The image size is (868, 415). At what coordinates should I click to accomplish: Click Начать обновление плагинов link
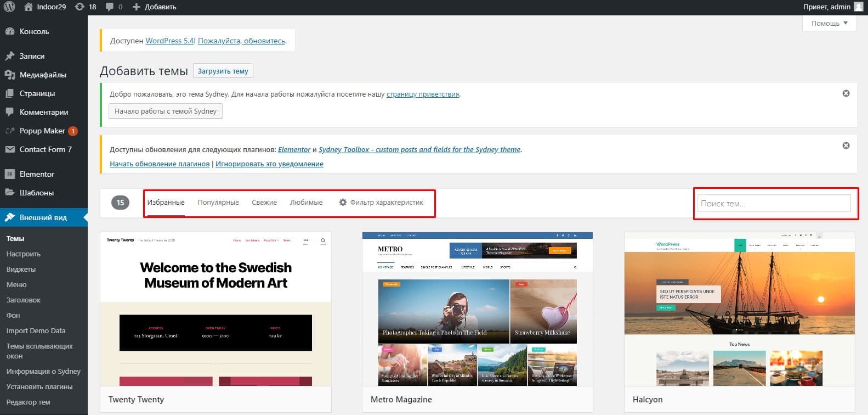pyautogui.click(x=160, y=164)
